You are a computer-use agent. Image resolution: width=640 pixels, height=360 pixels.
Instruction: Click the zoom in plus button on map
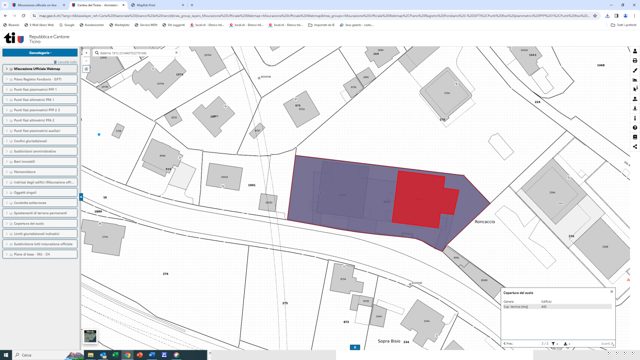86,53
